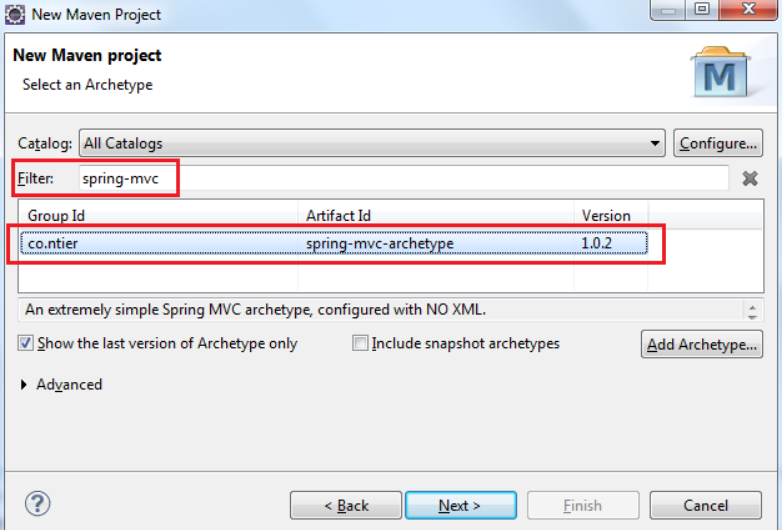
Task: Click down arrow of description box stepper
Action: tap(752, 316)
